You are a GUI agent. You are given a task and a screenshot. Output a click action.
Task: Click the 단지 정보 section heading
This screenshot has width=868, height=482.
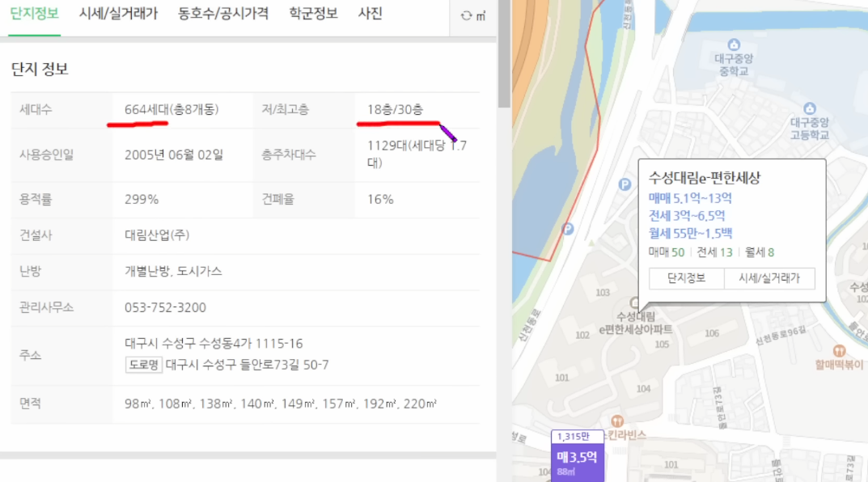(x=40, y=70)
